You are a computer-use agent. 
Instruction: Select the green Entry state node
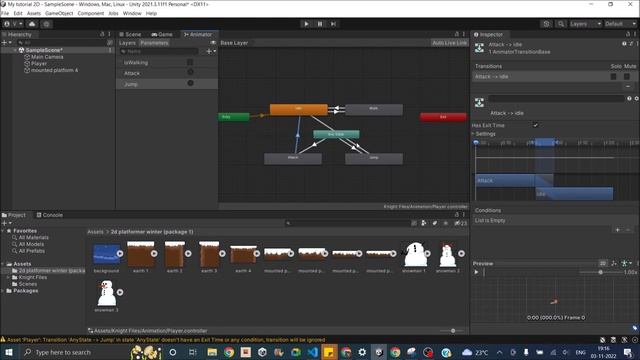[234, 117]
